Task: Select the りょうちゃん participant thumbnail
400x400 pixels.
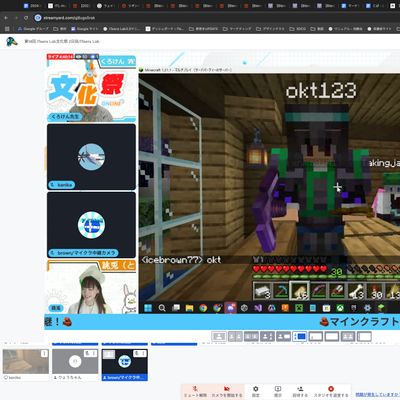Action: pos(75,365)
